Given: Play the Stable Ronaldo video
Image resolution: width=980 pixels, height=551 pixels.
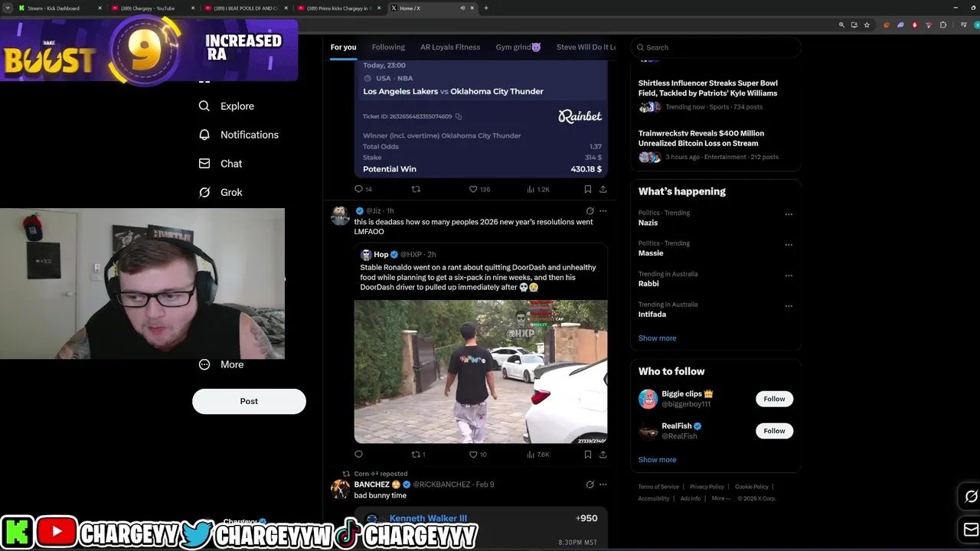Looking at the screenshot, I should [x=481, y=372].
